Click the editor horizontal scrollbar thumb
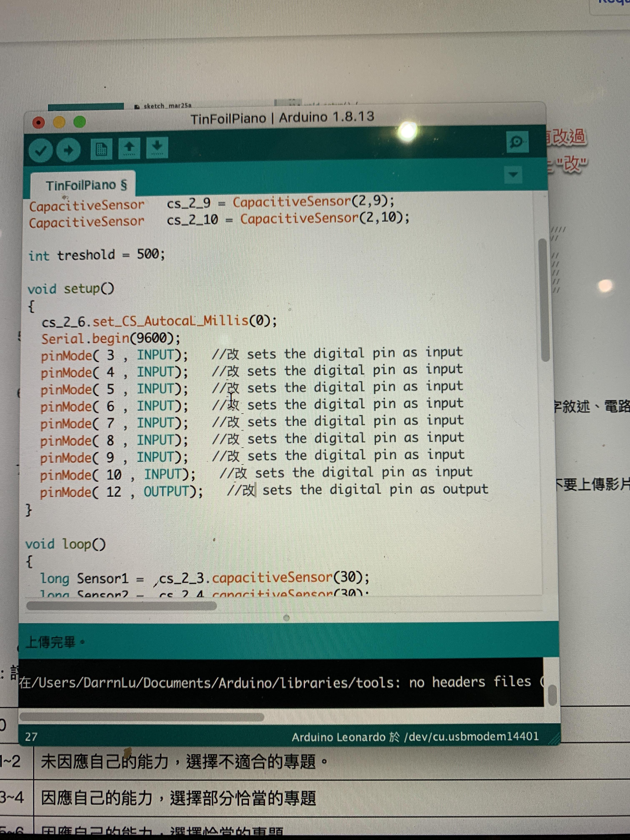This screenshot has height=840, width=630. [x=121, y=605]
